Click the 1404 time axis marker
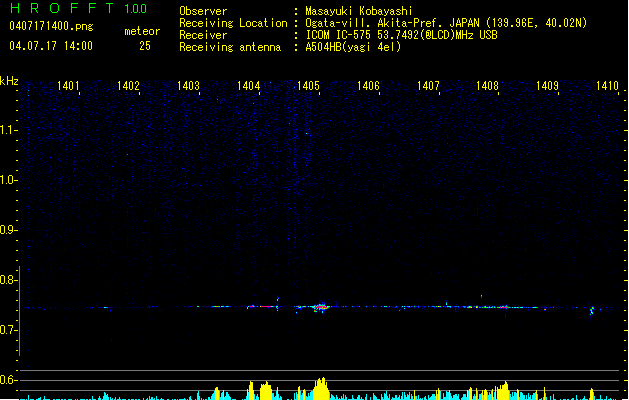Viewport: 629px width, 400px height. point(248,86)
